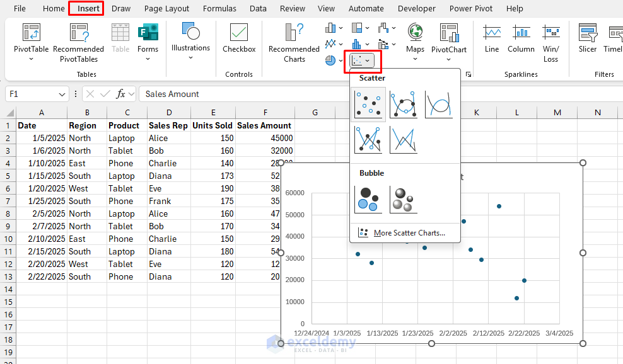Expand the Forms dropdown arrow
The width and height of the screenshot is (623, 364).
tap(148, 59)
